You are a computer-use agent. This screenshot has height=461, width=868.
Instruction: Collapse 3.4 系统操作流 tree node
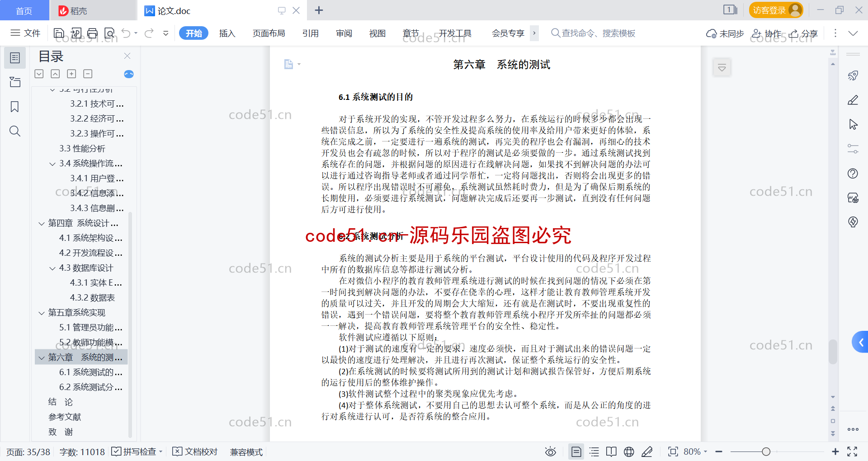(52, 164)
